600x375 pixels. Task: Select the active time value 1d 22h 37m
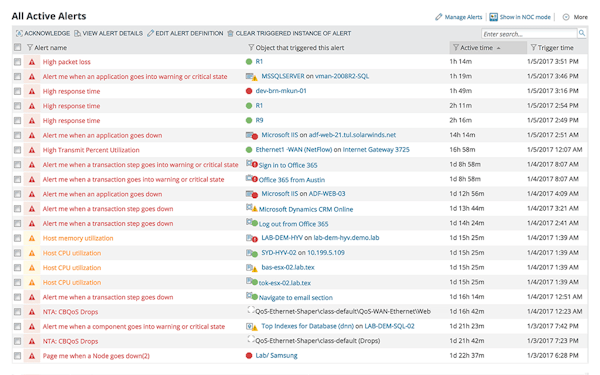466,355
